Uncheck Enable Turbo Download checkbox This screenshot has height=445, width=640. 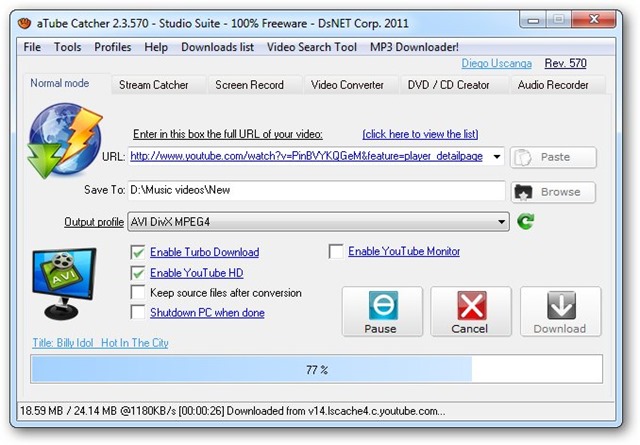coord(138,252)
